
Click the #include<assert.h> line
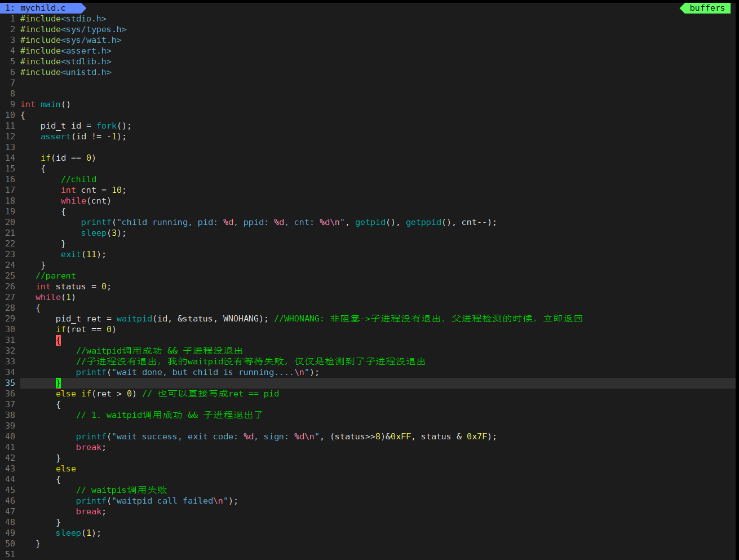pos(66,51)
